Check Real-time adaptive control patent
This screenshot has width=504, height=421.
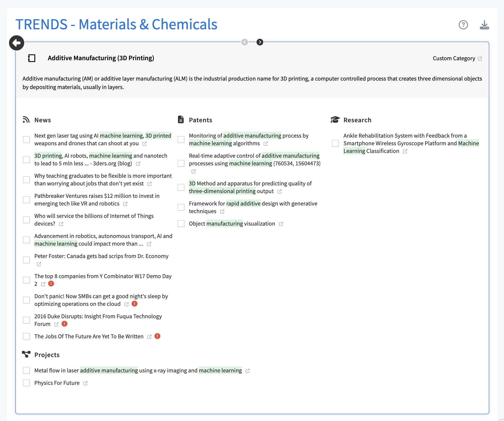click(181, 163)
